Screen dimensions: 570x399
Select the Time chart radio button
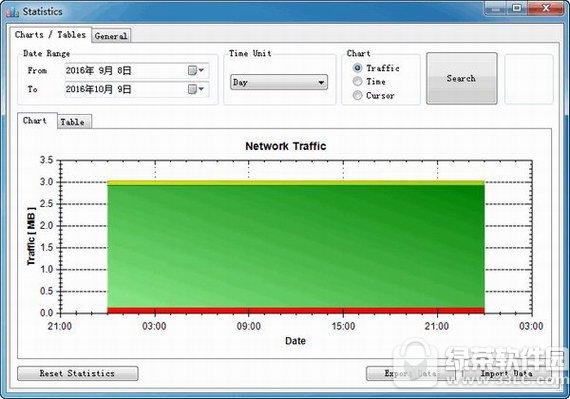point(357,81)
